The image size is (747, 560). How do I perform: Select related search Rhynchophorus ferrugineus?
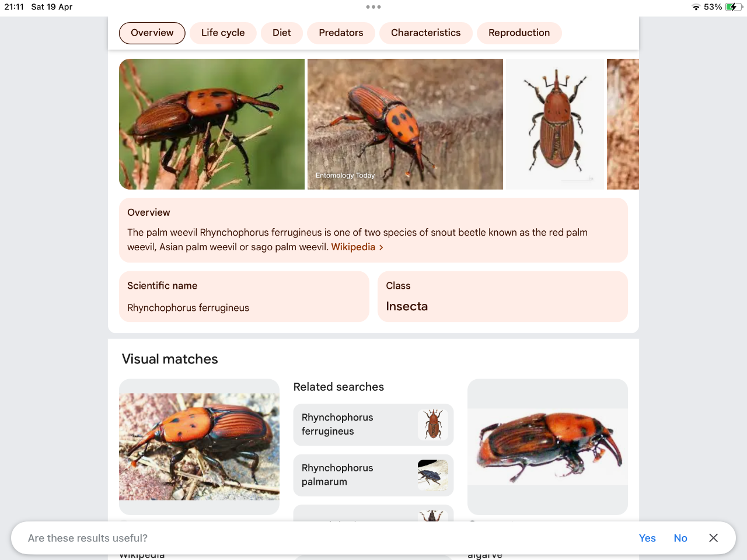373,425
